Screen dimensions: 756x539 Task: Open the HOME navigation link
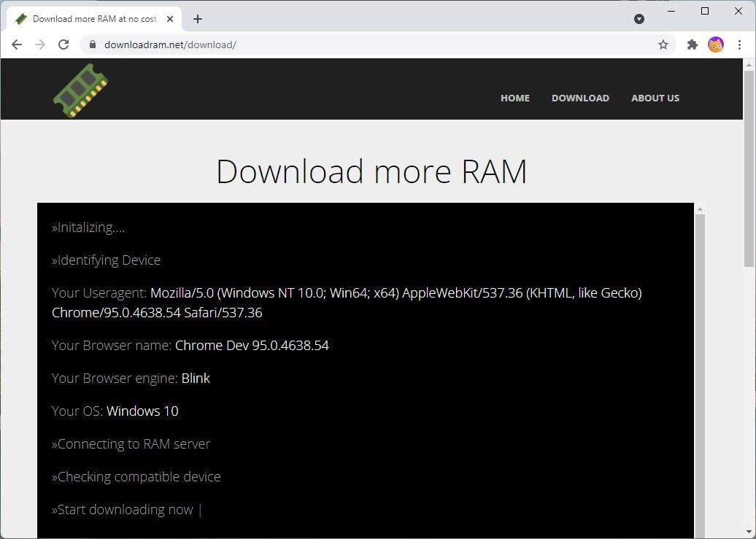tap(515, 98)
